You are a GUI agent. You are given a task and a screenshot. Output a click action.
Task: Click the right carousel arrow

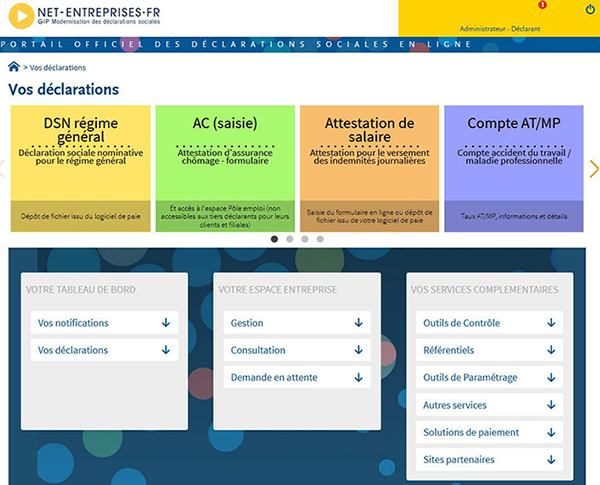(x=594, y=168)
